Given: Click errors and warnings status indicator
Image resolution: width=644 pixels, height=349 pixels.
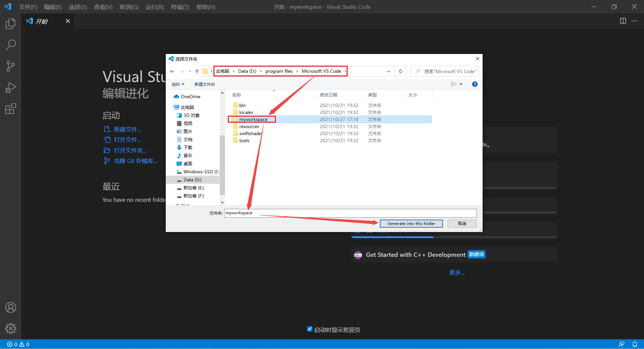Looking at the screenshot, I should 18,344.
